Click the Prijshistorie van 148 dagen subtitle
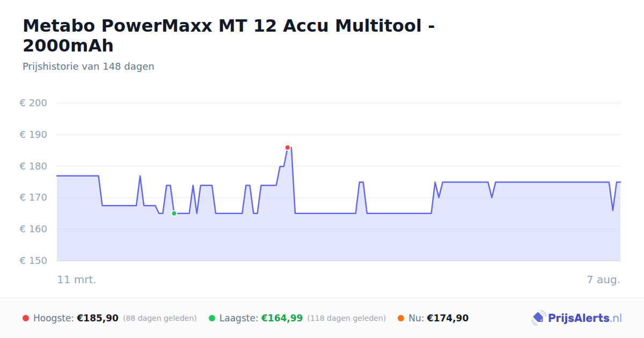The width and height of the screenshot is (644, 338). tap(89, 67)
